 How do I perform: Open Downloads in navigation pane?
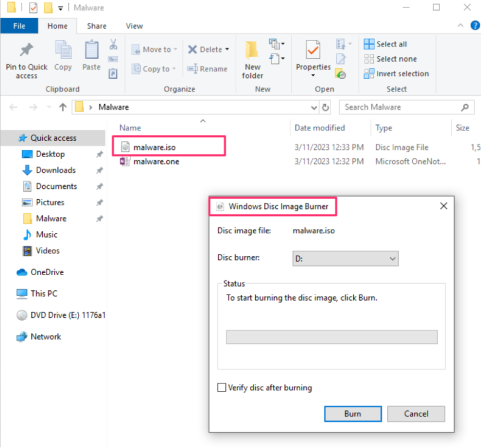(x=56, y=170)
